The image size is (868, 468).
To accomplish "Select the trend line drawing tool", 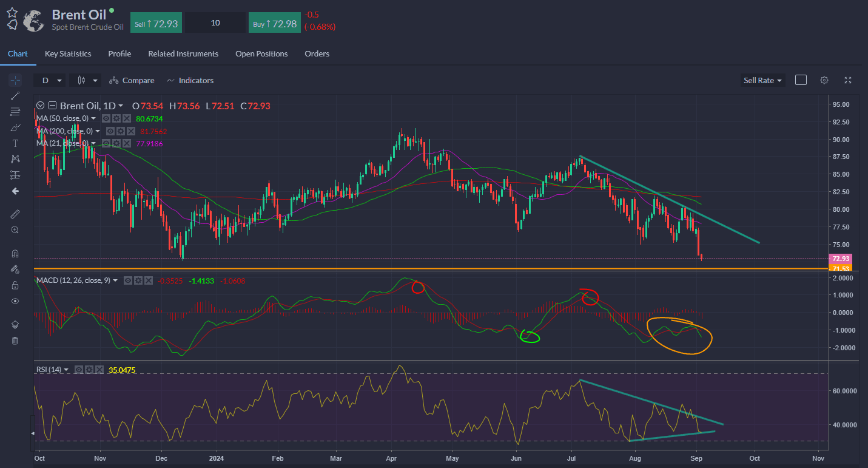I will pos(15,95).
